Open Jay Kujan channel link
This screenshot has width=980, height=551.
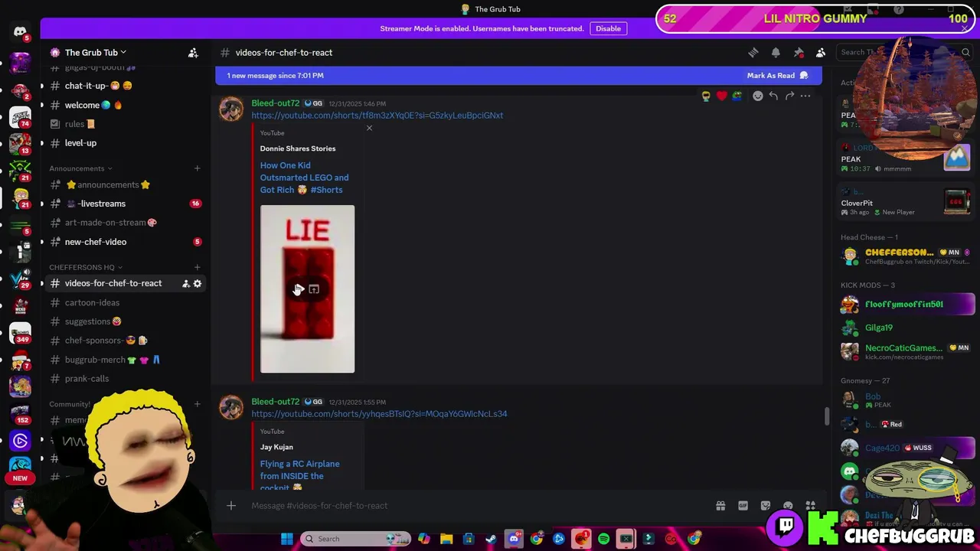coord(276,447)
